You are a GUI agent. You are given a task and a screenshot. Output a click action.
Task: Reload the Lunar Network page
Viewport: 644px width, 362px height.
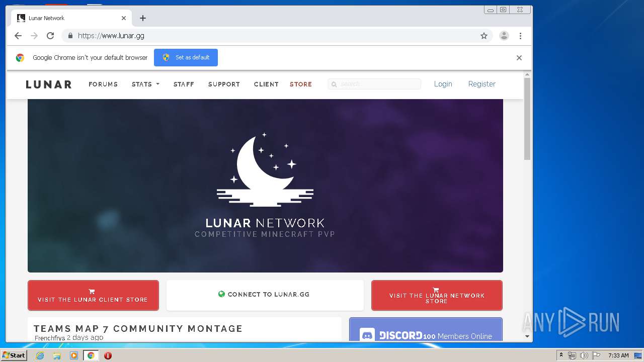click(50, 36)
